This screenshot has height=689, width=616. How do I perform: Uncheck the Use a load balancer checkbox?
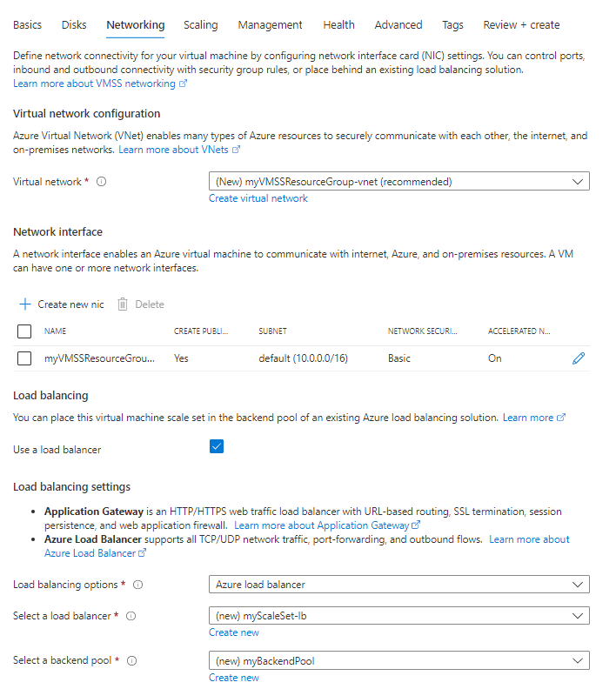pyautogui.click(x=217, y=447)
